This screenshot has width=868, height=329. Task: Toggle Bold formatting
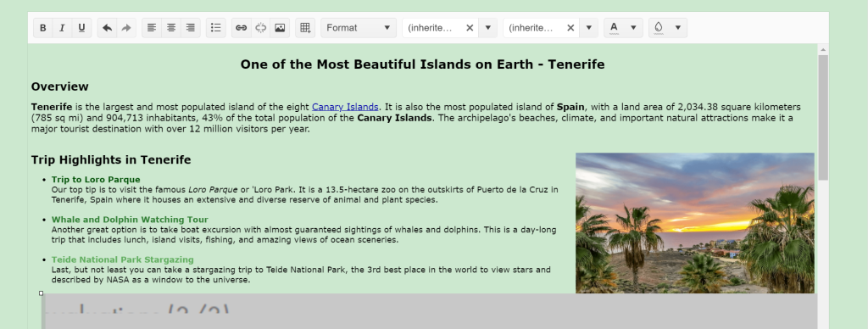tap(42, 28)
